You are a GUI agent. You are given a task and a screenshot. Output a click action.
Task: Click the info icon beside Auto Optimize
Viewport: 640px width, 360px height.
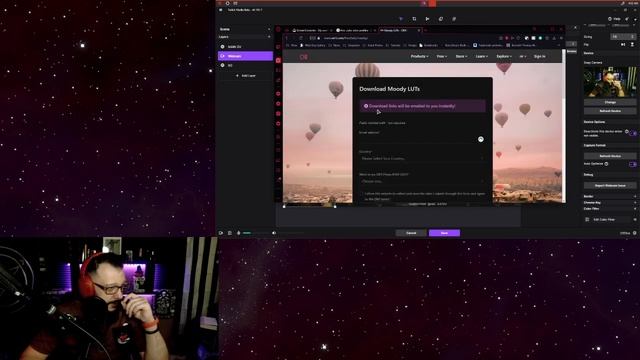pos(606,164)
